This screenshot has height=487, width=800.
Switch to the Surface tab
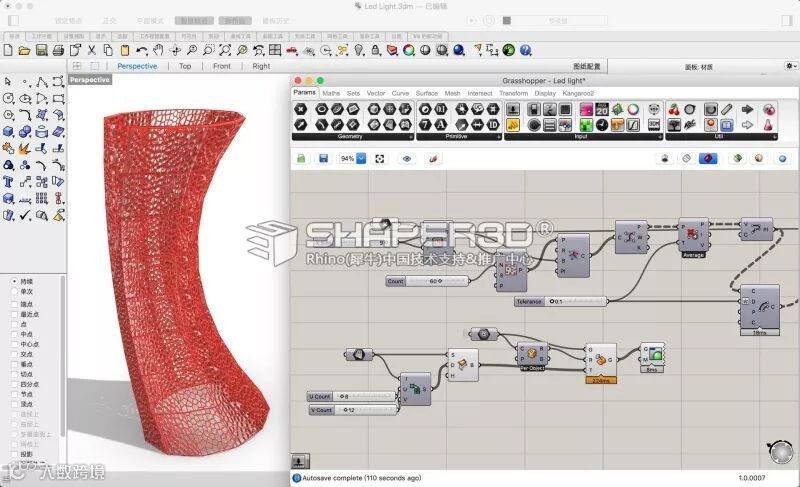427,93
